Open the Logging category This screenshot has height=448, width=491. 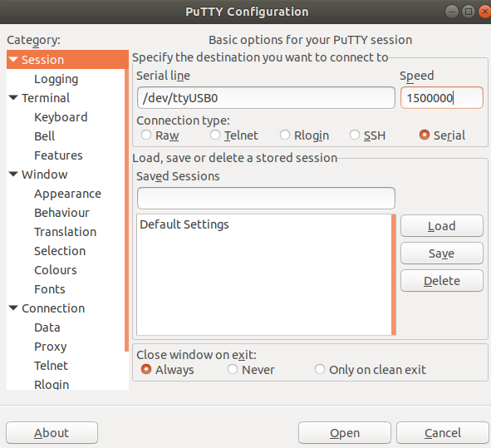coord(56,79)
